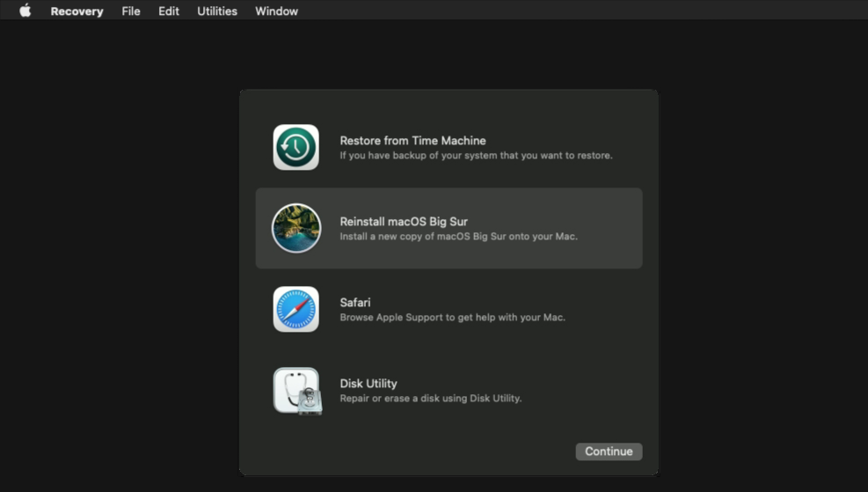Viewport: 868px width, 492px height.
Task: Click the Time Machine icon
Action: click(296, 147)
